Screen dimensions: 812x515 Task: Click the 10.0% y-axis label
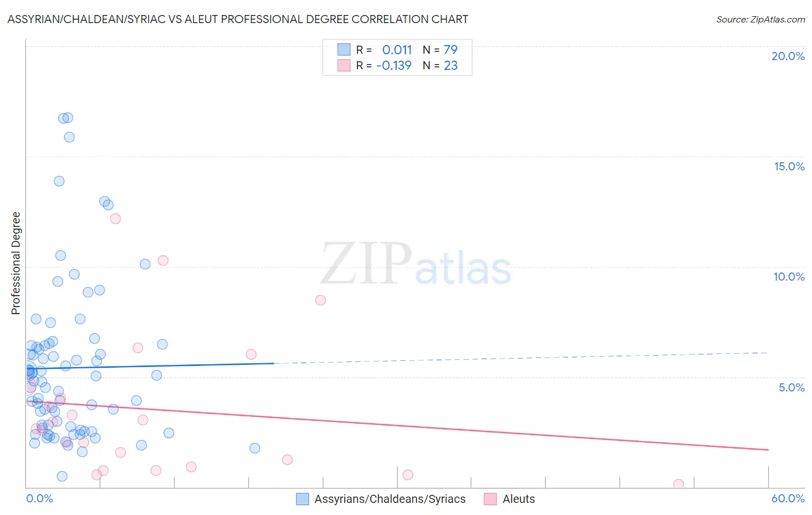pos(789,277)
